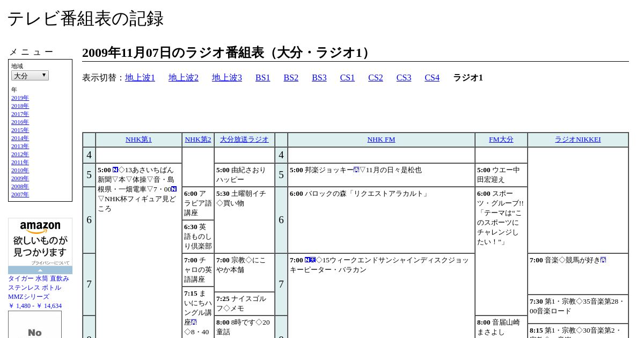The width and height of the screenshot is (644, 338).
Task: Open the 2017年 archive link
Action: coord(20,114)
